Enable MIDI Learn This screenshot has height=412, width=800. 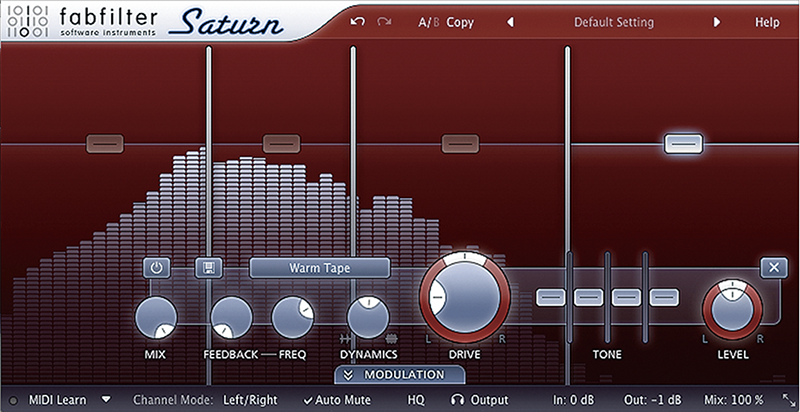58,400
